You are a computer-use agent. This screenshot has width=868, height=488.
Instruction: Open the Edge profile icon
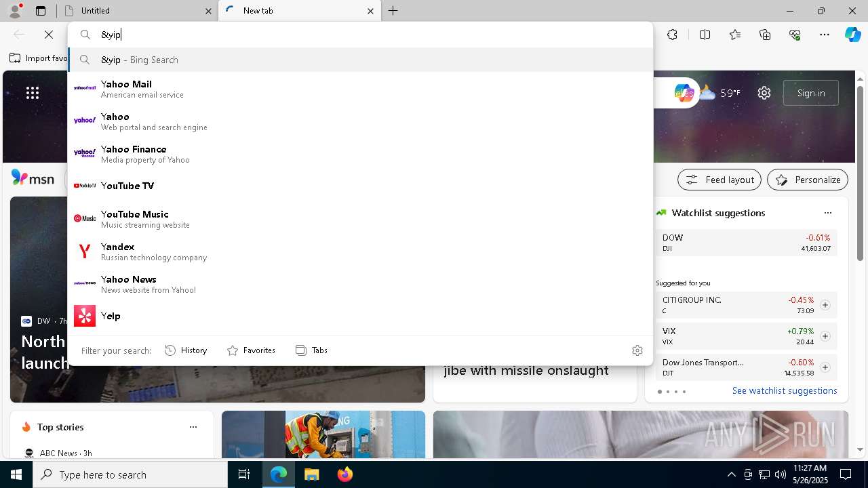pyautogui.click(x=15, y=10)
